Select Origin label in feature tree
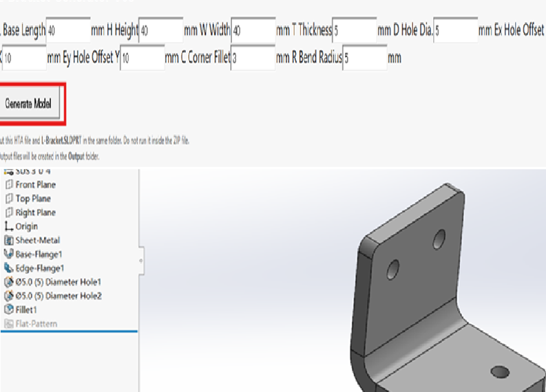 click(26, 226)
